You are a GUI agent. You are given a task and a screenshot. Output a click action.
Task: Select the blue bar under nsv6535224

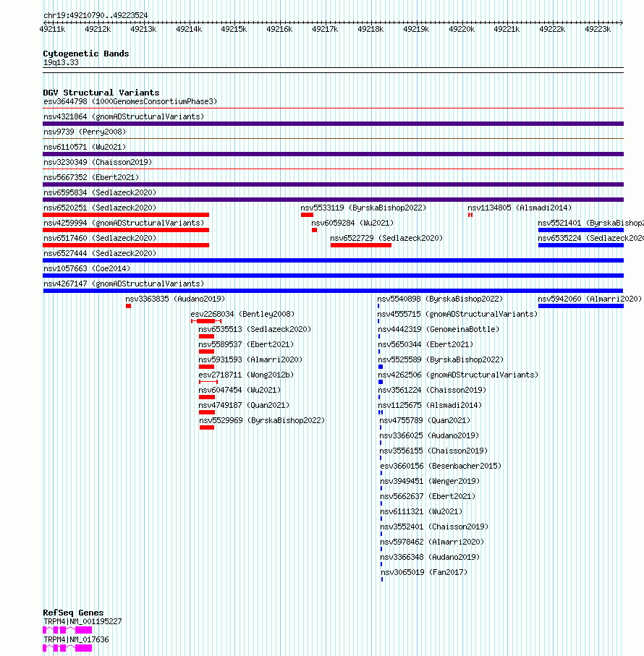[x=581, y=245]
